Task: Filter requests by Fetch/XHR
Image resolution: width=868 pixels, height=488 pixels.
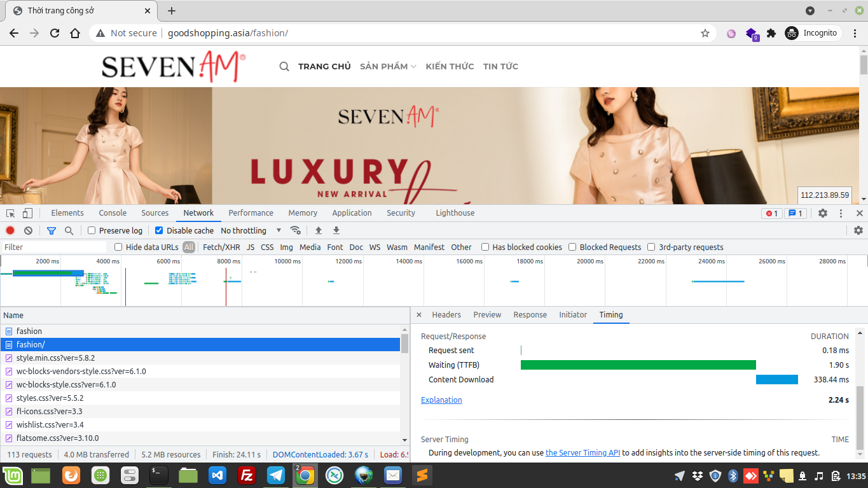Action: tap(221, 247)
